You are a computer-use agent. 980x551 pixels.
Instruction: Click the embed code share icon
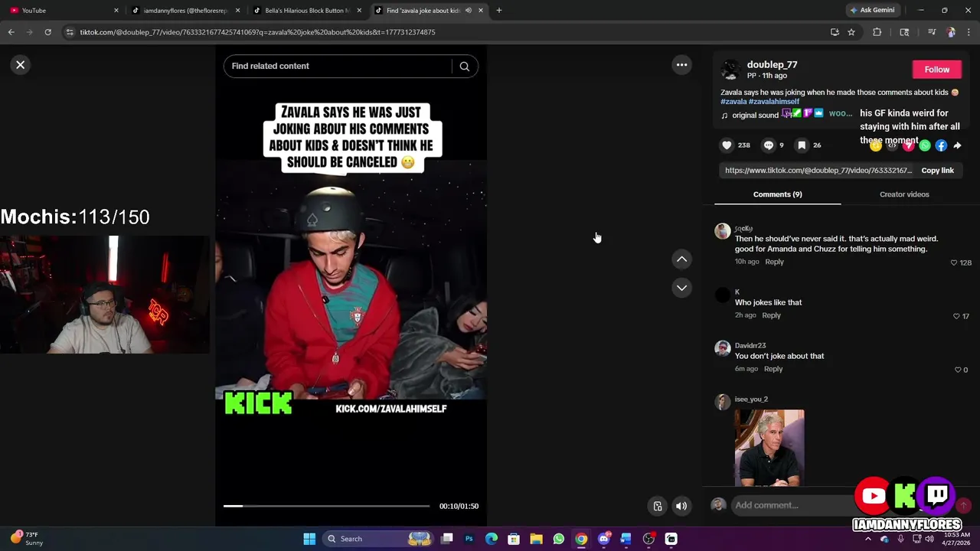click(x=892, y=145)
